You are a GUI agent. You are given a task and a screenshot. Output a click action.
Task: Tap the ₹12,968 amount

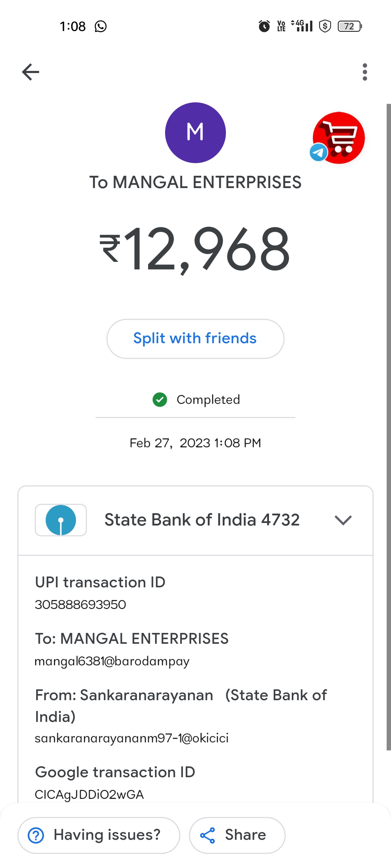[x=195, y=249]
